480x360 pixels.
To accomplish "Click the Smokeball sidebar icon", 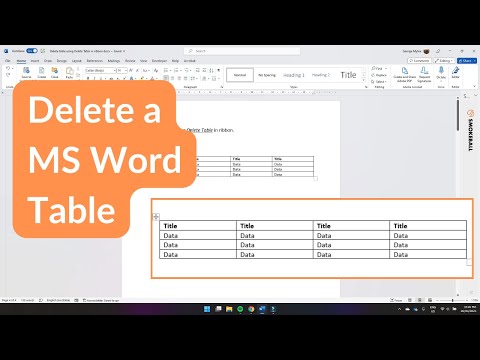I will (470, 113).
